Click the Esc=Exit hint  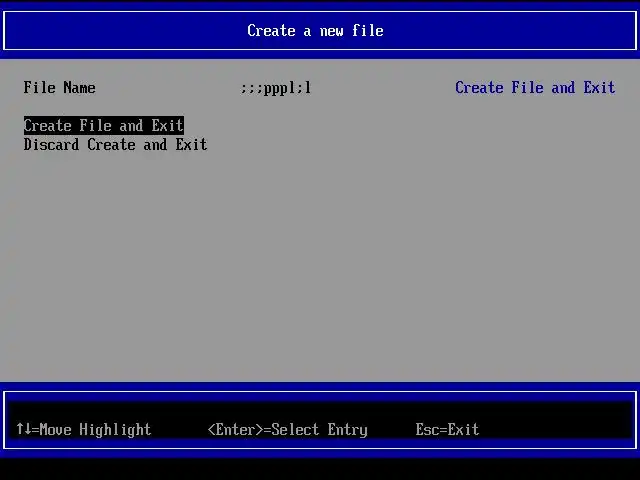(x=447, y=429)
